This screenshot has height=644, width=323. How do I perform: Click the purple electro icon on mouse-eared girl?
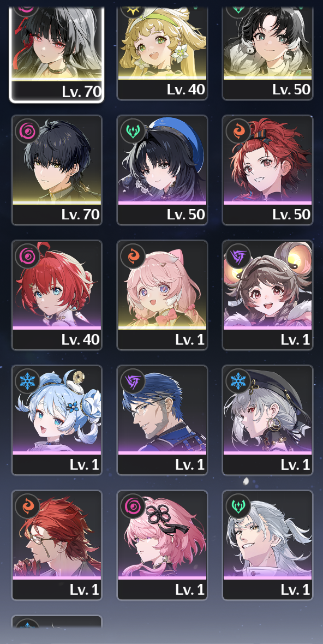[x=238, y=256]
